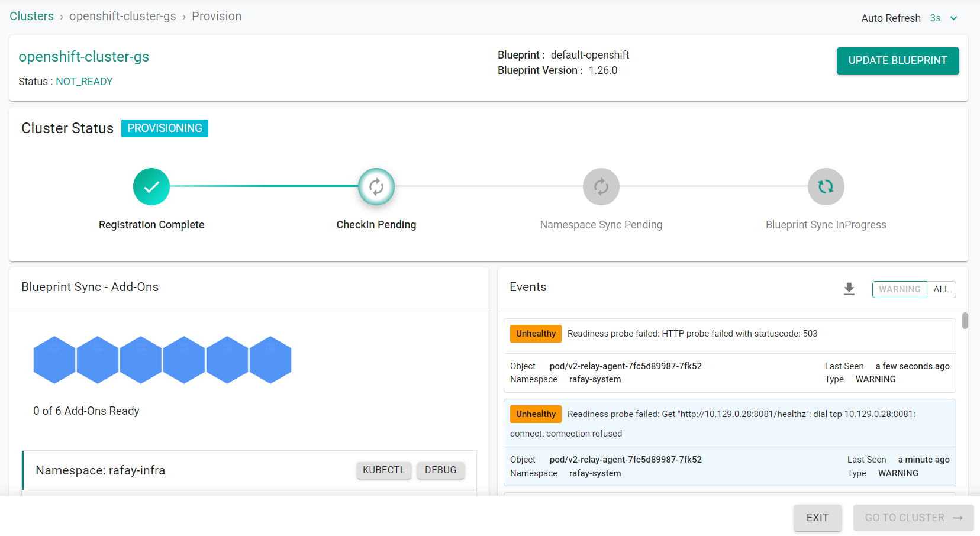Click blueprint version 1.26.0
The image size is (980, 536).
(x=603, y=70)
